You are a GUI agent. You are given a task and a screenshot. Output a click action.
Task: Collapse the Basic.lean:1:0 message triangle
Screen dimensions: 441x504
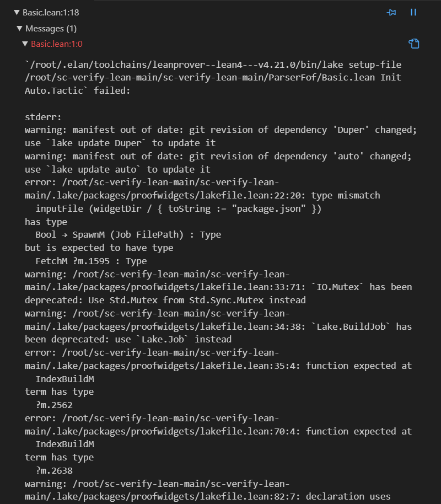click(25, 44)
